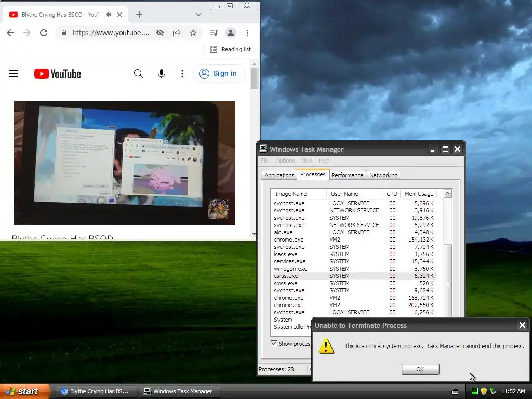Switch to the Applications tab

(279, 175)
